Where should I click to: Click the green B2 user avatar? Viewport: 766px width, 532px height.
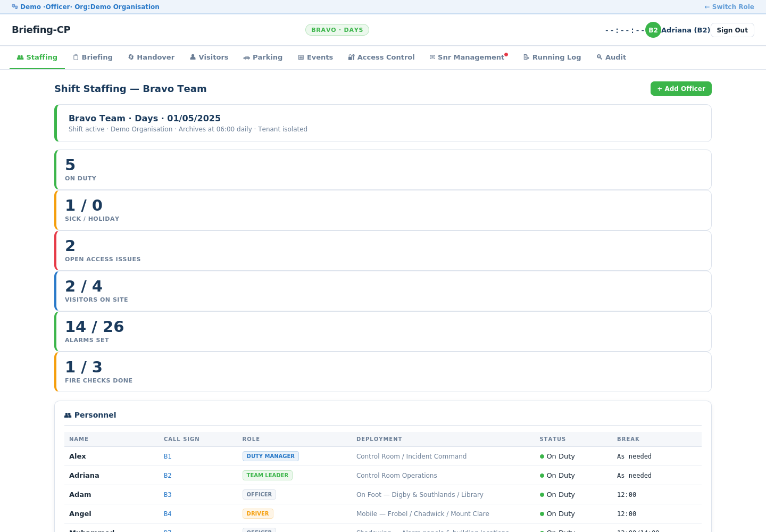click(653, 30)
